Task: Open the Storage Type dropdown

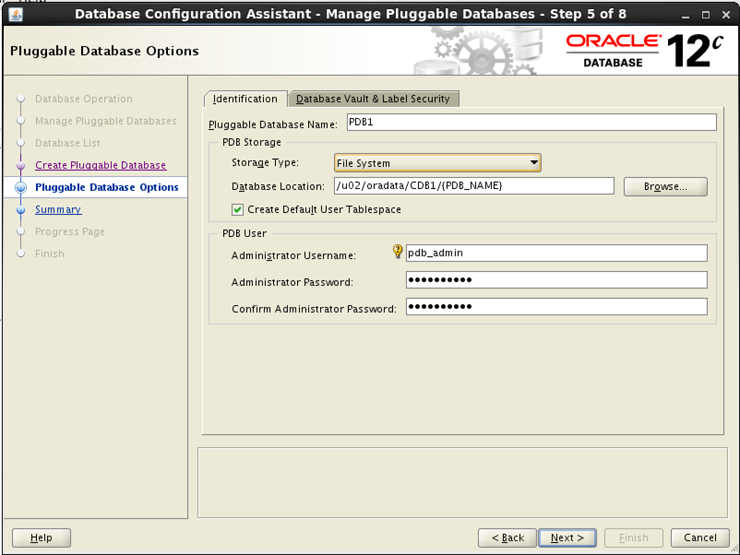Action: point(437,163)
